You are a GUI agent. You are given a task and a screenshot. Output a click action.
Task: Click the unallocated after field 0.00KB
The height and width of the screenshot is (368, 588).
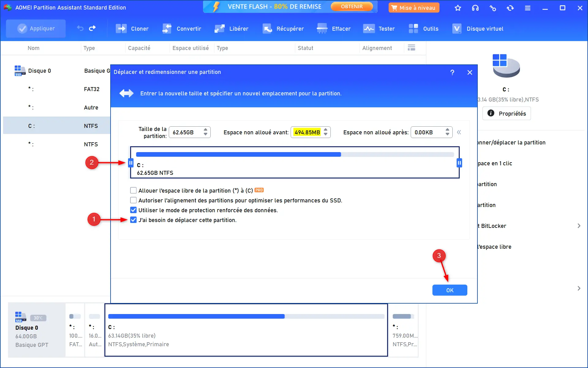pos(428,132)
